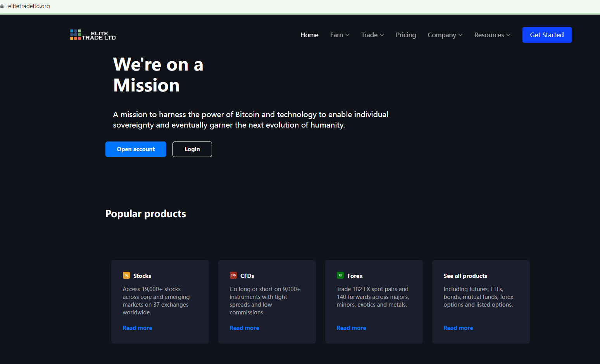Open the Company dropdown menu
This screenshot has width=600, height=364.
click(445, 35)
